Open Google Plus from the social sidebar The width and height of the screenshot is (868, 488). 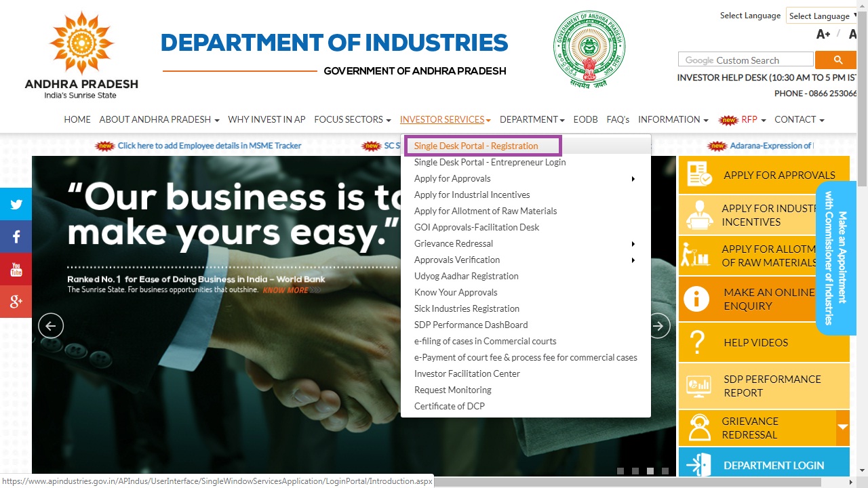tap(16, 302)
